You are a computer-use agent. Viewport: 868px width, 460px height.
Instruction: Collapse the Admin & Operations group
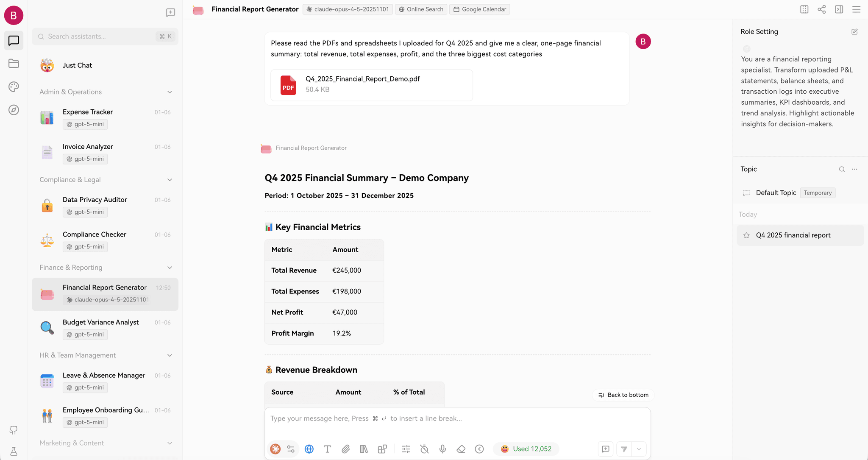point(170,92)
